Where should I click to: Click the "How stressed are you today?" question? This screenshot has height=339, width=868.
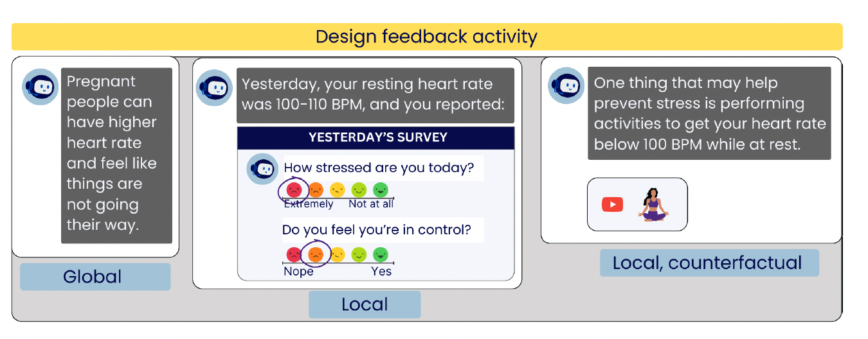379,168
